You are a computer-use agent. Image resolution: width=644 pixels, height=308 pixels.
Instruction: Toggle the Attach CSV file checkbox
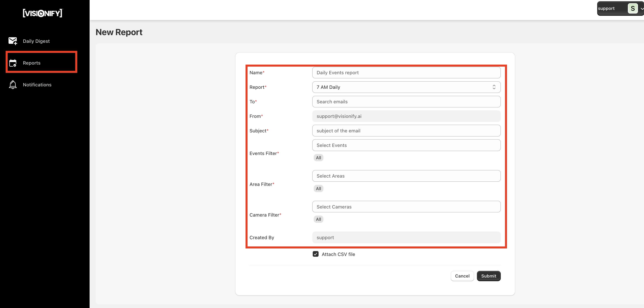[x=316, y=254]
